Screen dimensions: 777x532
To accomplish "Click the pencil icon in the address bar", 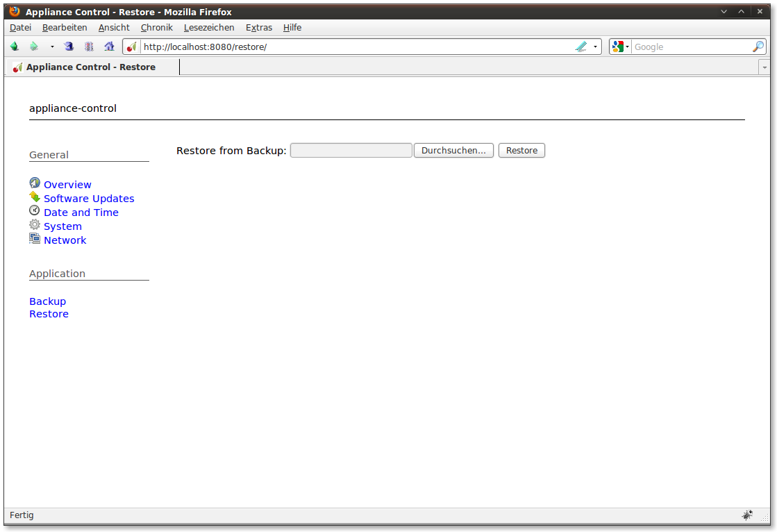I will click(x=581, y=47).
